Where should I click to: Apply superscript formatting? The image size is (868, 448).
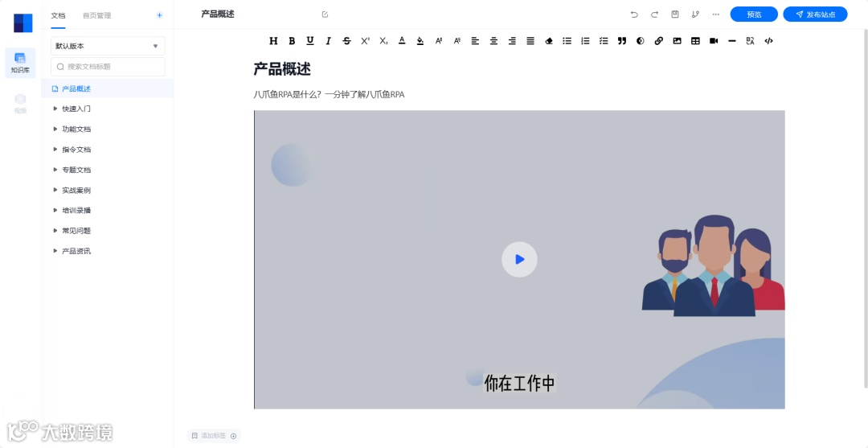(366, 40)
